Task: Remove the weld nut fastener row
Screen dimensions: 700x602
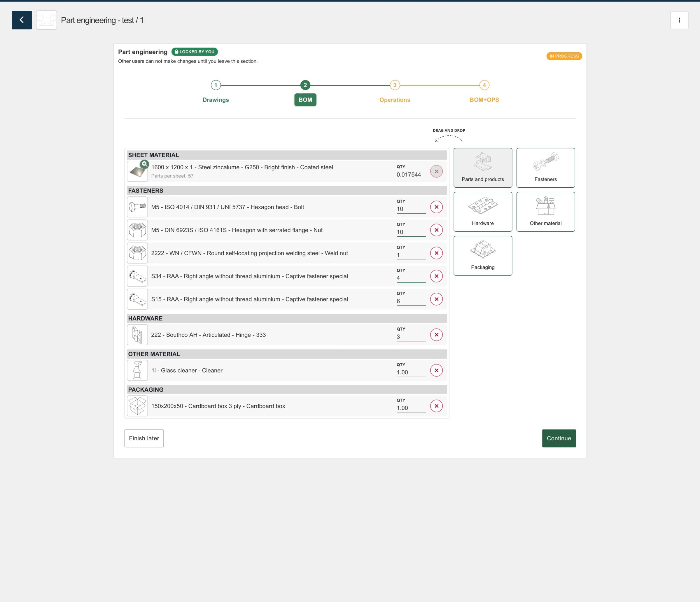Action: (x=436, y=253)
